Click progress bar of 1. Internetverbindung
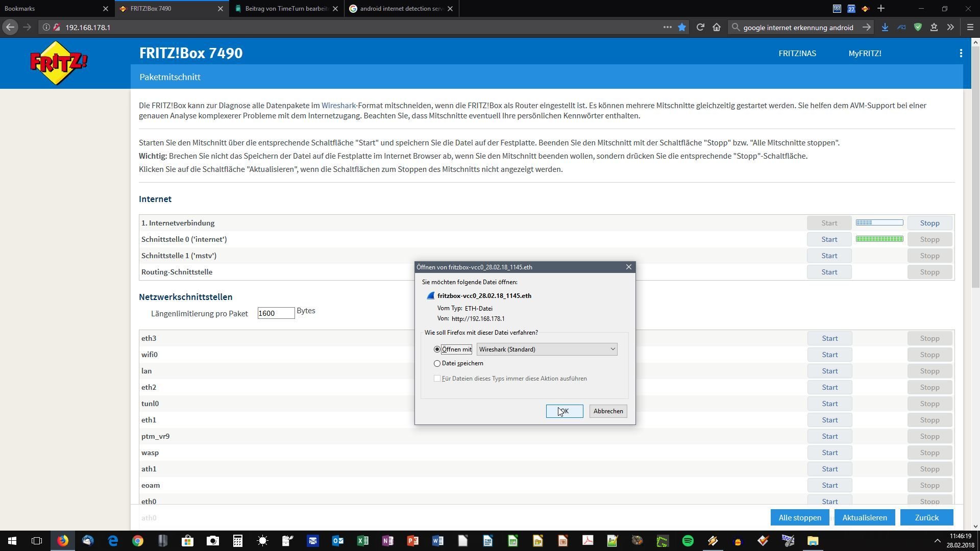 click(x=879, y=223)
